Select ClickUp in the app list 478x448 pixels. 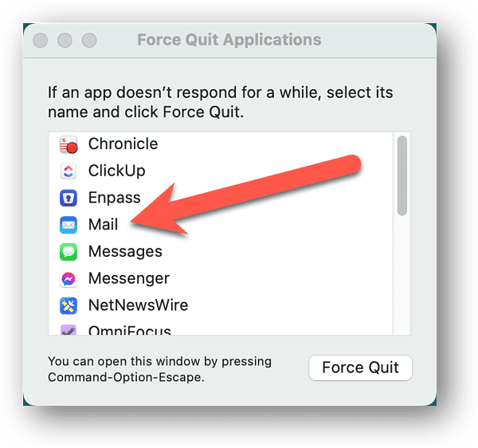(116, 171)
